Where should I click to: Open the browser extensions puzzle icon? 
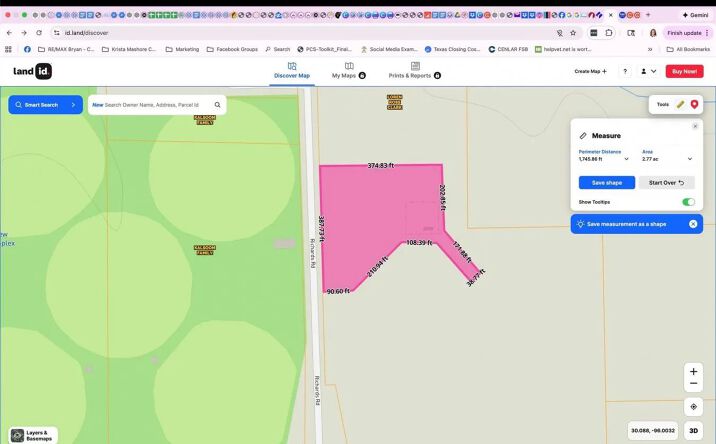[x=609, y=33]
